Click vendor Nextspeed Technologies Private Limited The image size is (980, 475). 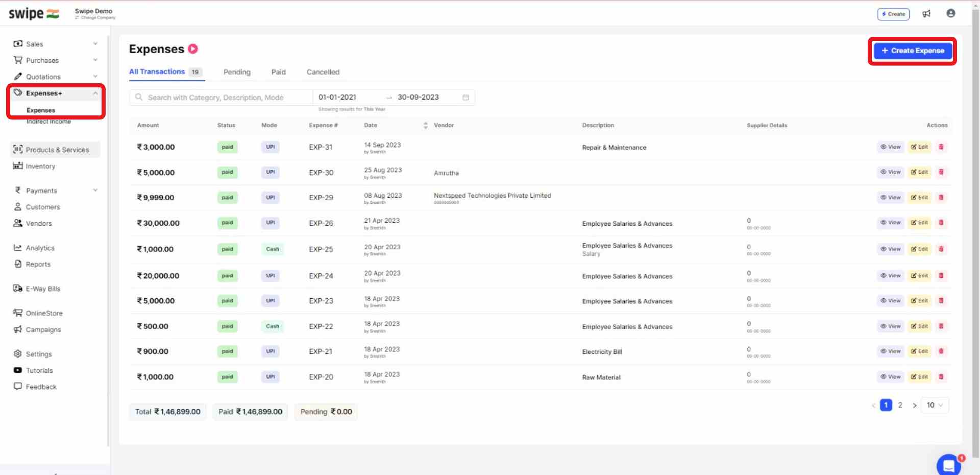click(493, 196)
